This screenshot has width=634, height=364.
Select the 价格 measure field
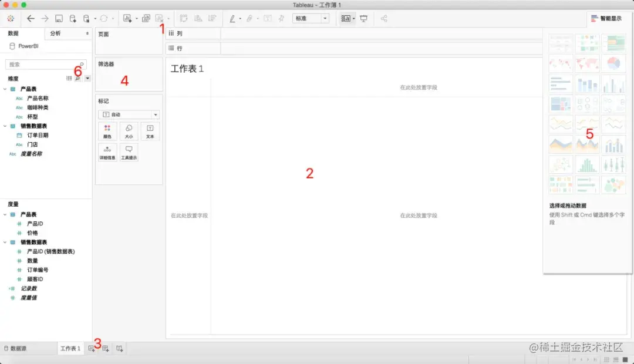32,233
